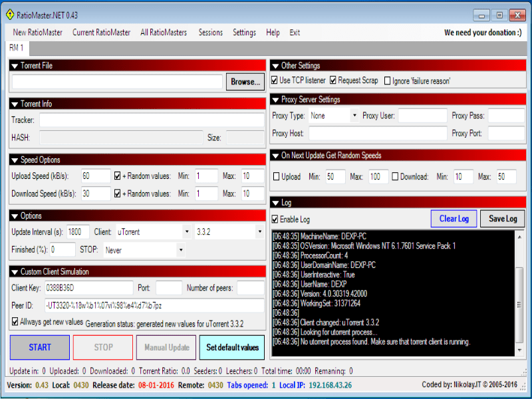Open Settings menu
532x399 pixels.
[244, 33]
